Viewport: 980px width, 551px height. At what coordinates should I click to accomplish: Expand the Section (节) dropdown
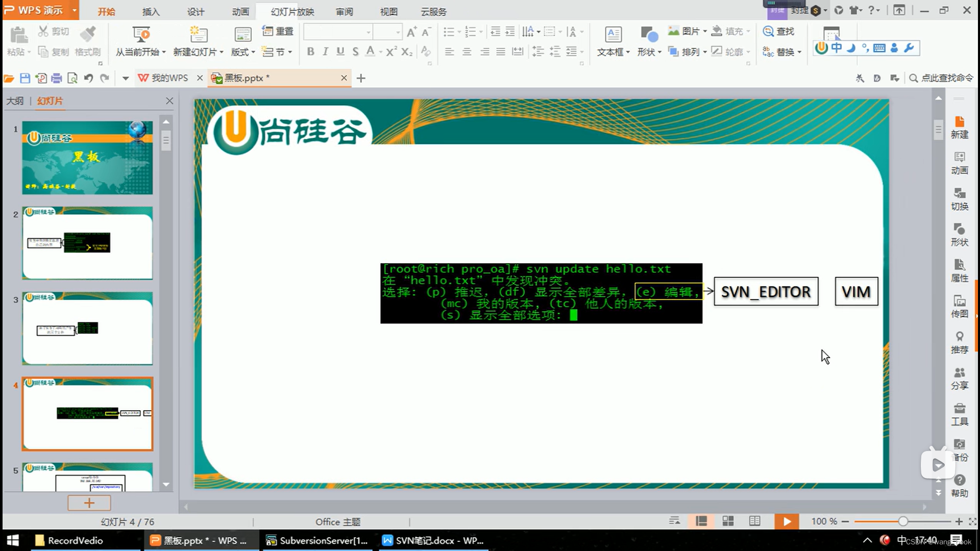point(289,52)
